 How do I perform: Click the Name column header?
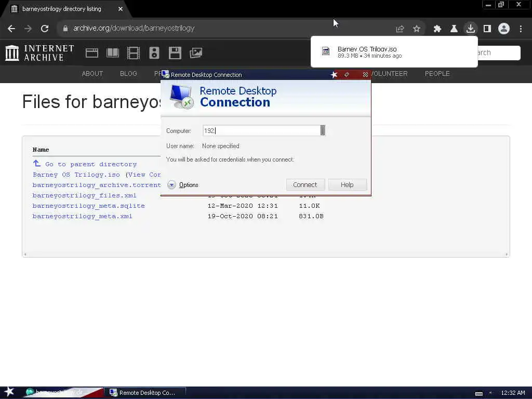click(41, 150)
